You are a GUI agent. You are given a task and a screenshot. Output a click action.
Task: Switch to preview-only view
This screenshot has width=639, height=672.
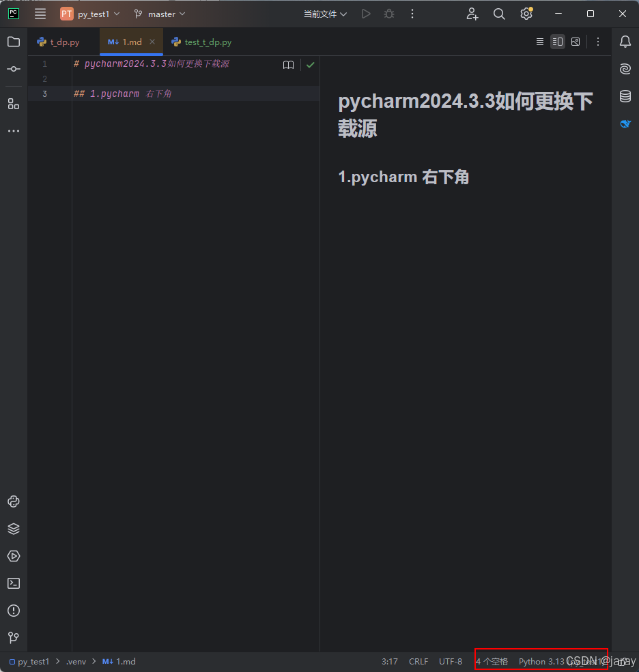pyautogui.click(x=576, y=42)
